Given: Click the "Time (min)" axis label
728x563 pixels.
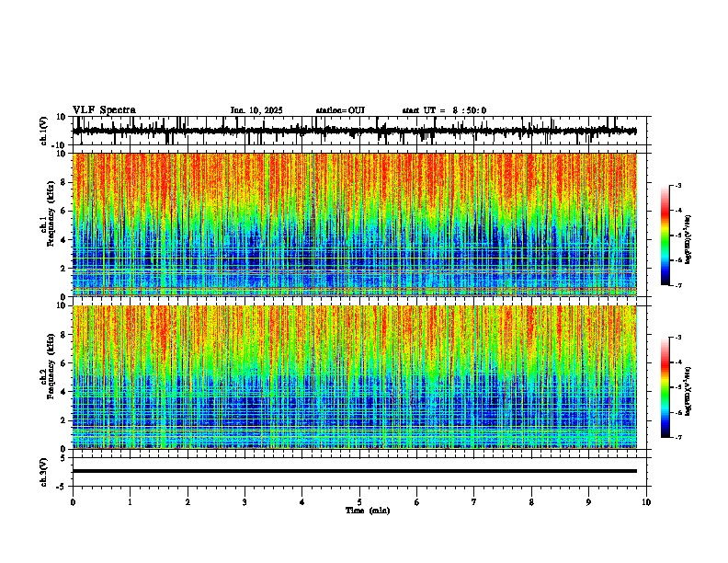Looking at the screenshot, I should point(368,511).
